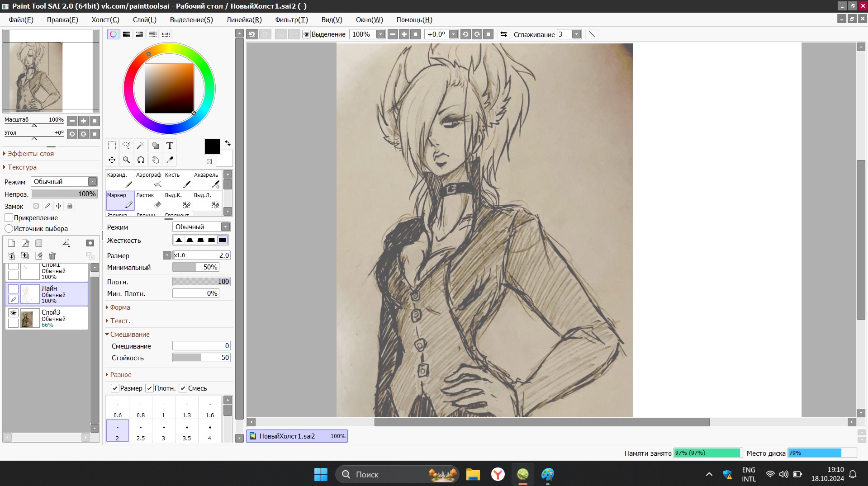Screen dimensions: 868x486
Task: Select the Zoom magnifier tool
Action: pos(126,160)
